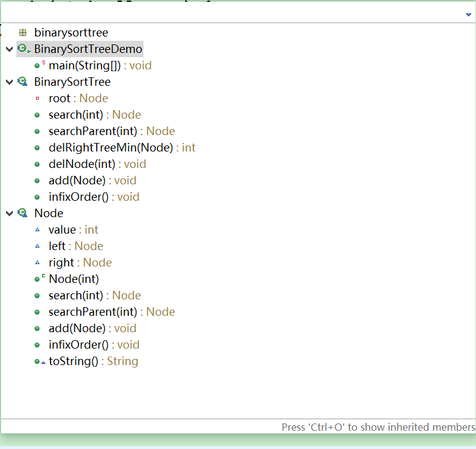The height and width of the screenshot is (449, 476).
Task: Click the BinarySortTreeDemo runnable class icon
Action: (x=24, y=49)
